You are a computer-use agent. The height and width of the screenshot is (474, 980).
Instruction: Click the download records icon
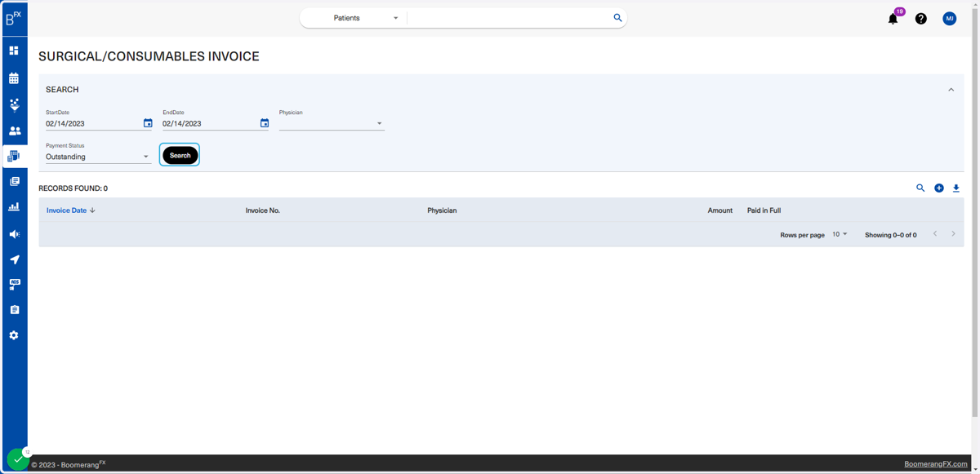pyautogui.click(x=956, y=188)
